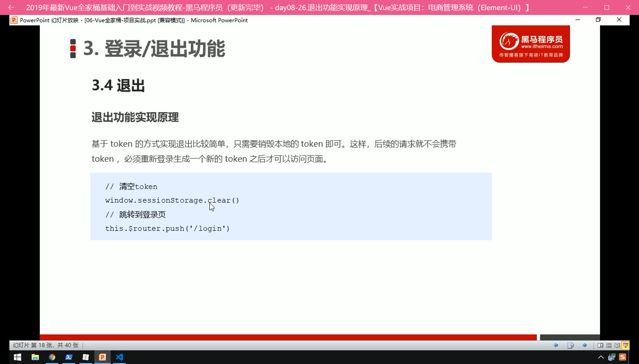Image resolution: width=639 pixels, height=364 pixels.
Task: Switch to Reading view
Action: 617,345
